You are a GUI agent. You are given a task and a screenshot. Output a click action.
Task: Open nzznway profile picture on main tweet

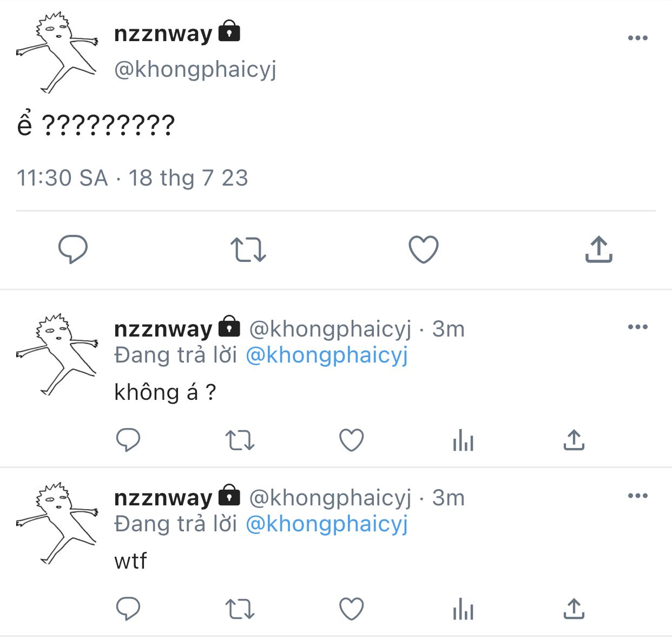(57, 52)
